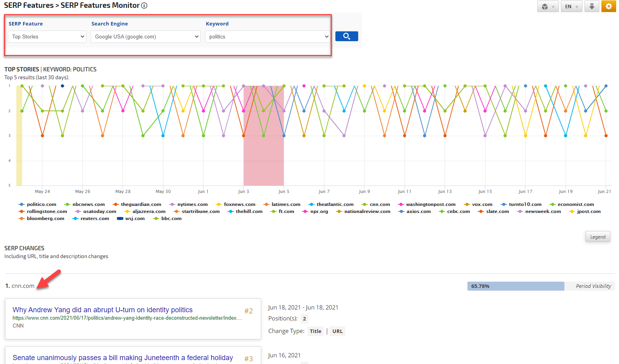Click the Legend button
This screenshot has height=364, width=619.
coord(597,237)
